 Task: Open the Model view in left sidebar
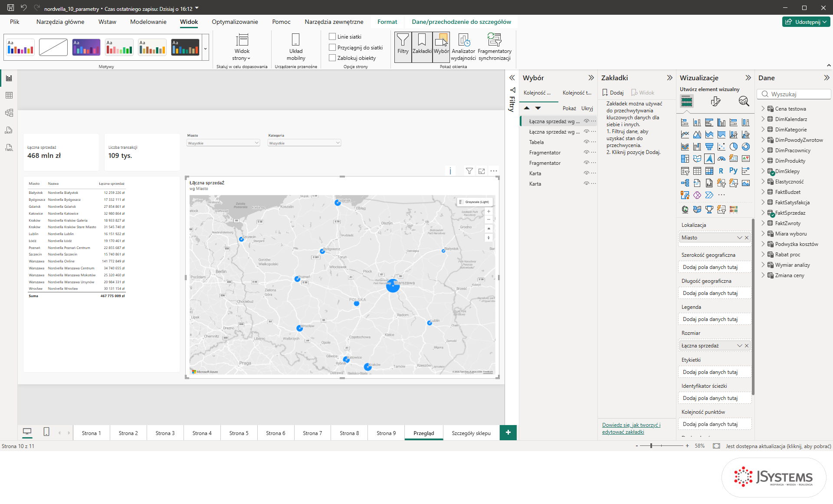tap(9, 113)
